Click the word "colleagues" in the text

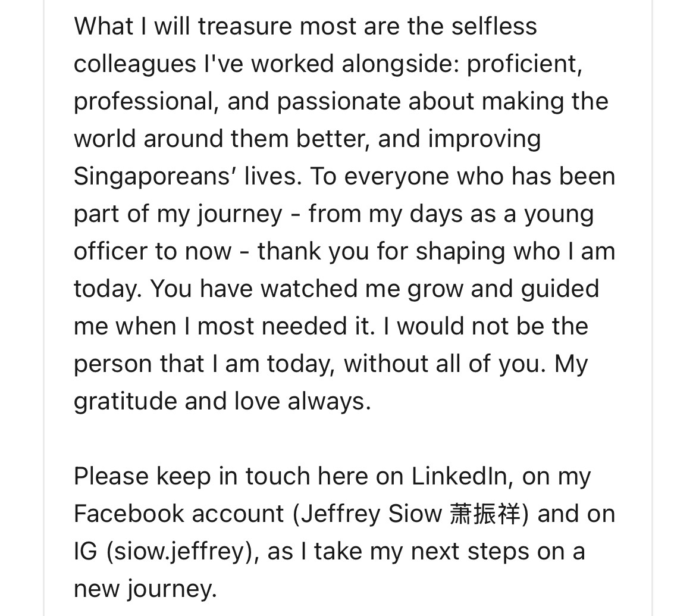click(135, 64)
